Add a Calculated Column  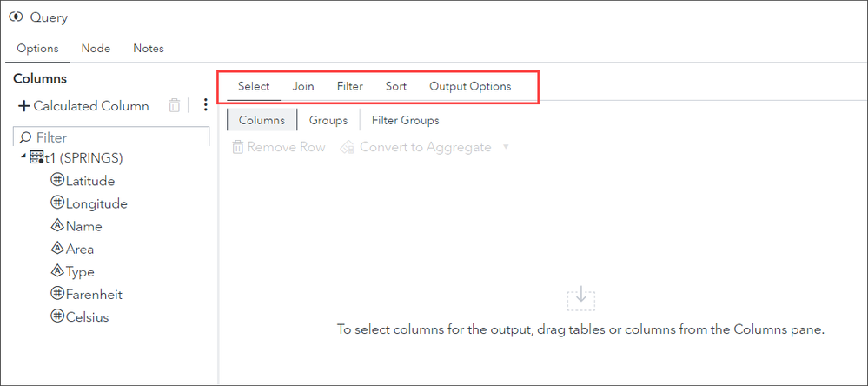[x=83, y=106]
